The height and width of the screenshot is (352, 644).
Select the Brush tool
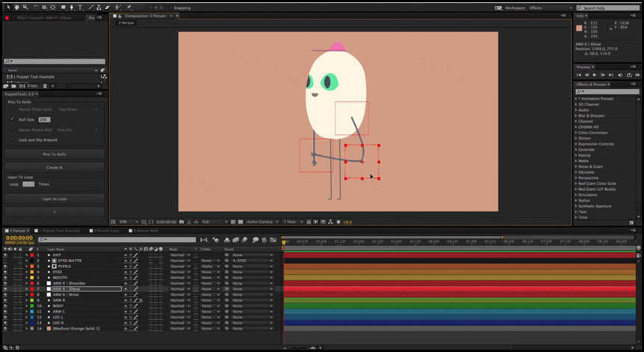click(91, 7)
